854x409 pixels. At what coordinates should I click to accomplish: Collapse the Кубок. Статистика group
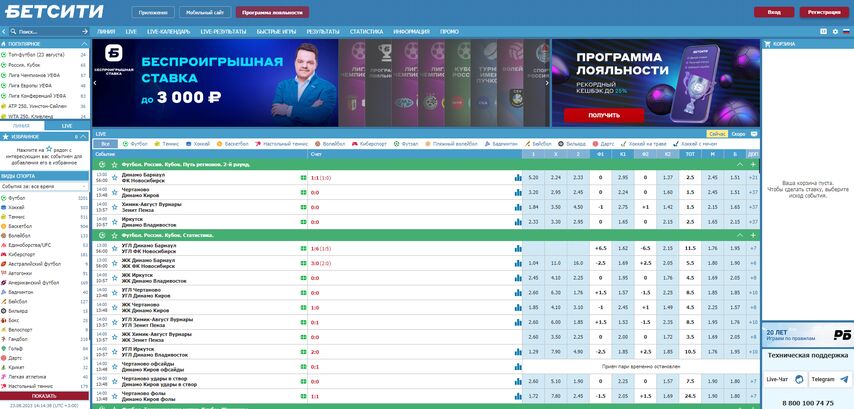pos(739,235)
